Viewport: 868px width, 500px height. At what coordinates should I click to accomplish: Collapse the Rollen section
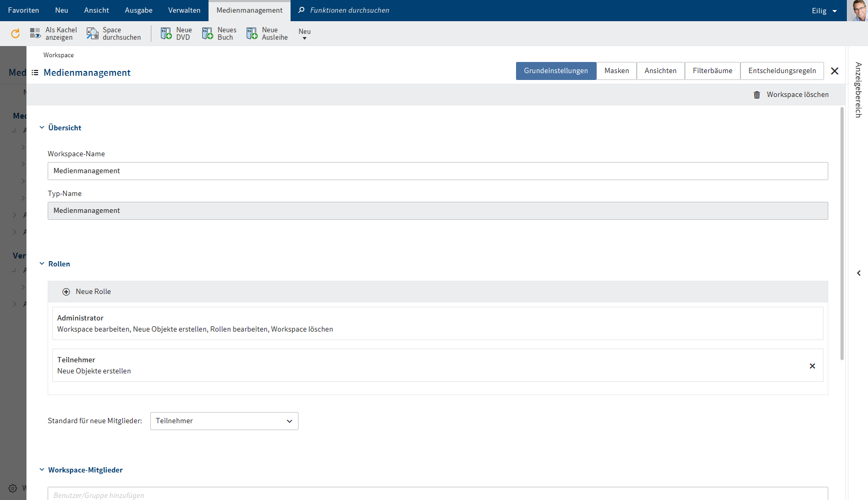click(42, 264)
